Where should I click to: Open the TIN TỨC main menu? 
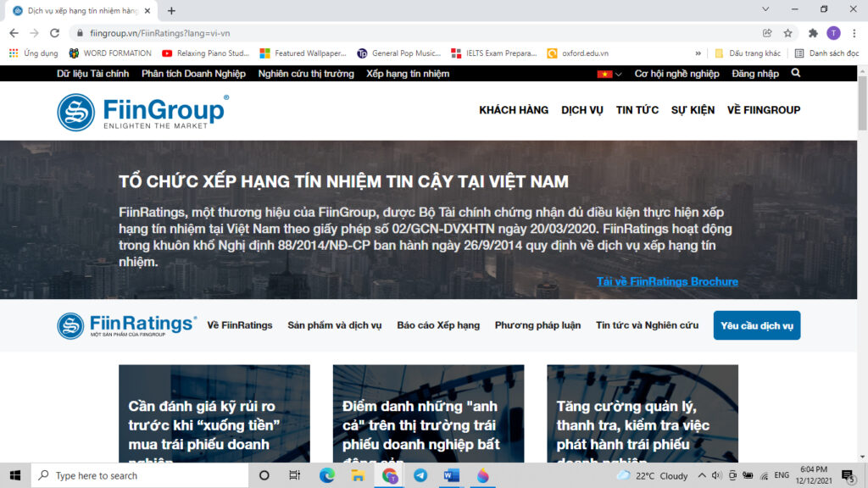(x=637, y=110)
